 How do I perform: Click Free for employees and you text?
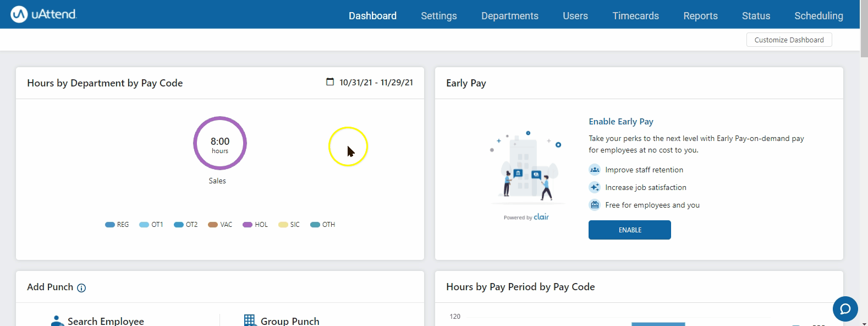click(652, 205)
